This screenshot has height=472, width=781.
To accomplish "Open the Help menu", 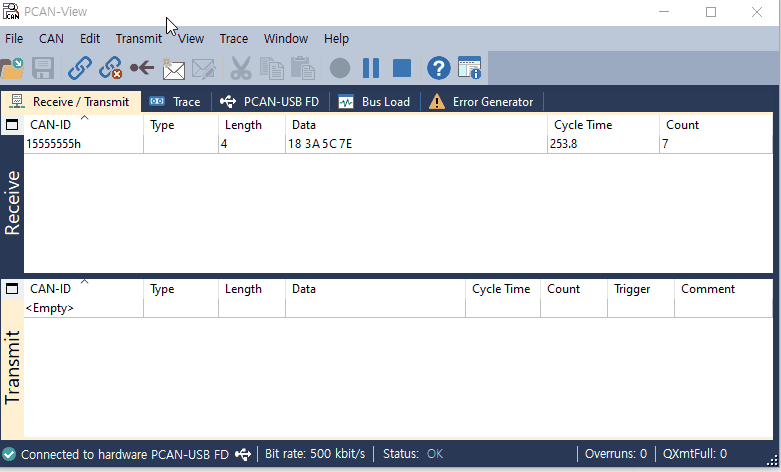I will [x=336, y=38].
